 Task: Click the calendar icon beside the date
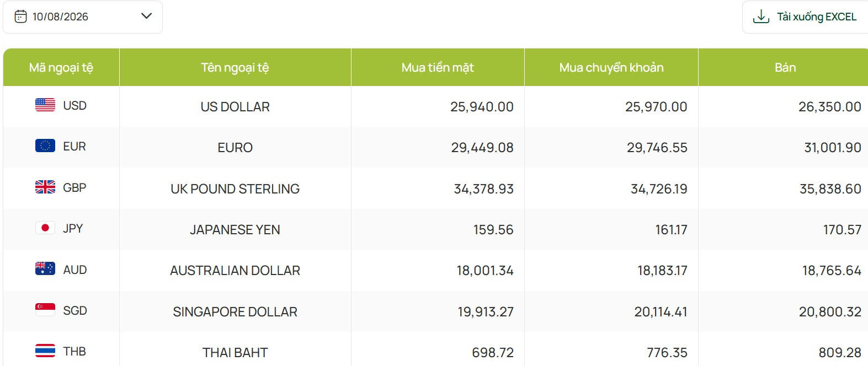point(20,17)
